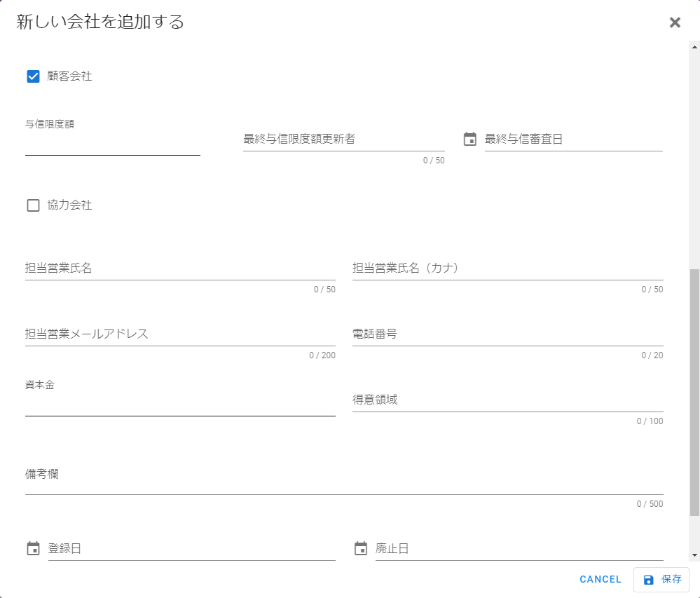Open the calendar picker for 登録日
700x598 pixels.
32,548
